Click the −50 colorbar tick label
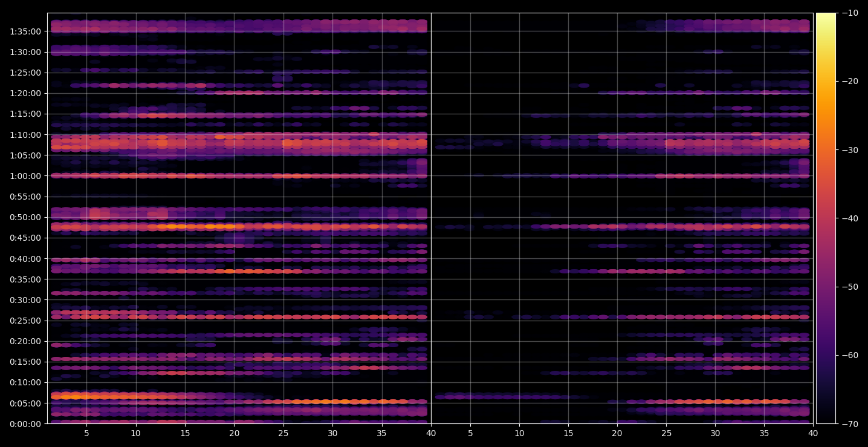868x447 pixels. pos(850,287)
